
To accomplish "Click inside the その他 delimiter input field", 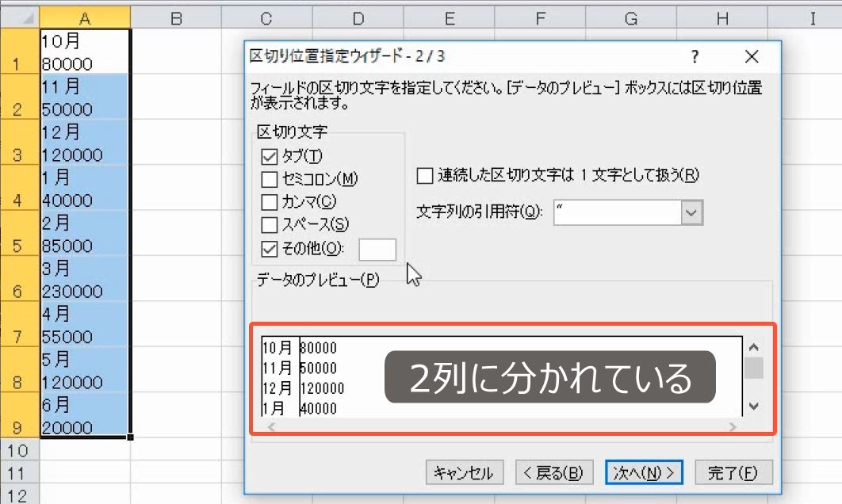I will click(x=377, y=250).
